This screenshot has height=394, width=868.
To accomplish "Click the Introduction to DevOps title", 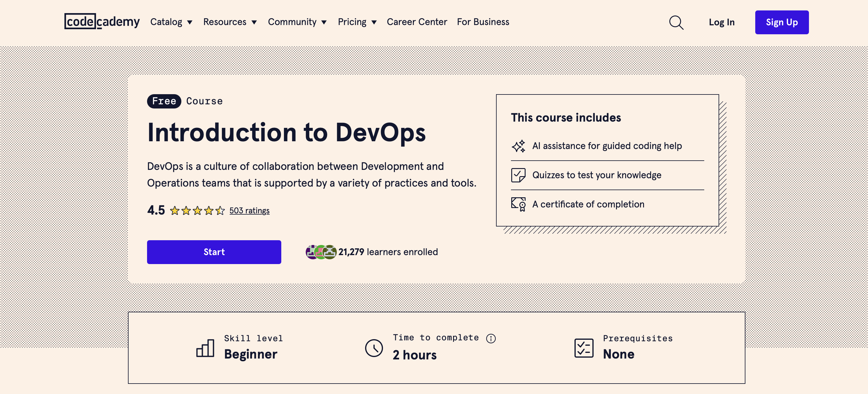I will 286,132.
